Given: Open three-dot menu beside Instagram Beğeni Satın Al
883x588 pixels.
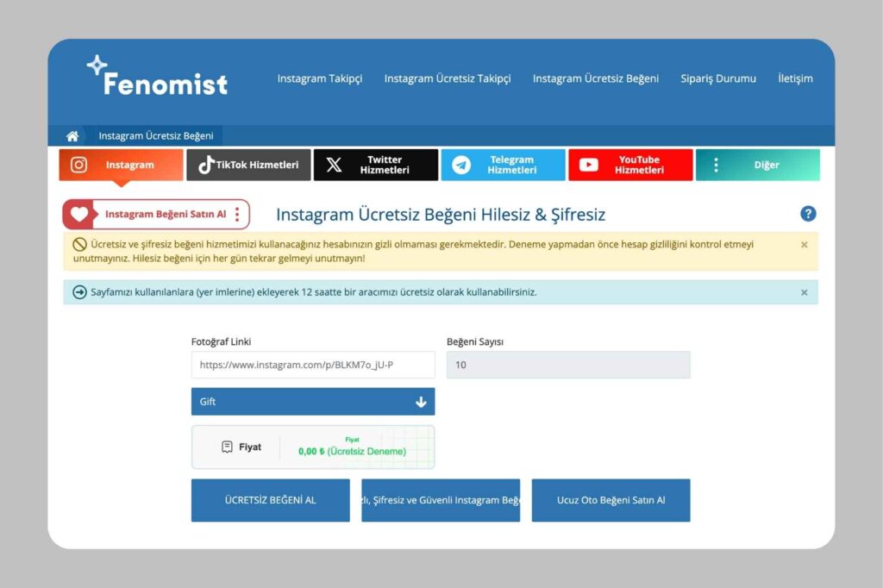Looking at the screenshot, I should (237, 214).
